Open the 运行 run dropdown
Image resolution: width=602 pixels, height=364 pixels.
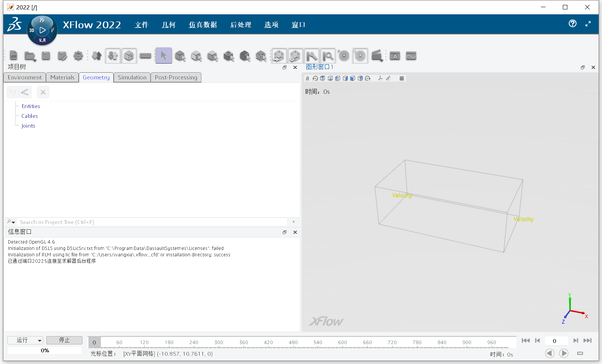click(x=25, y=340)
